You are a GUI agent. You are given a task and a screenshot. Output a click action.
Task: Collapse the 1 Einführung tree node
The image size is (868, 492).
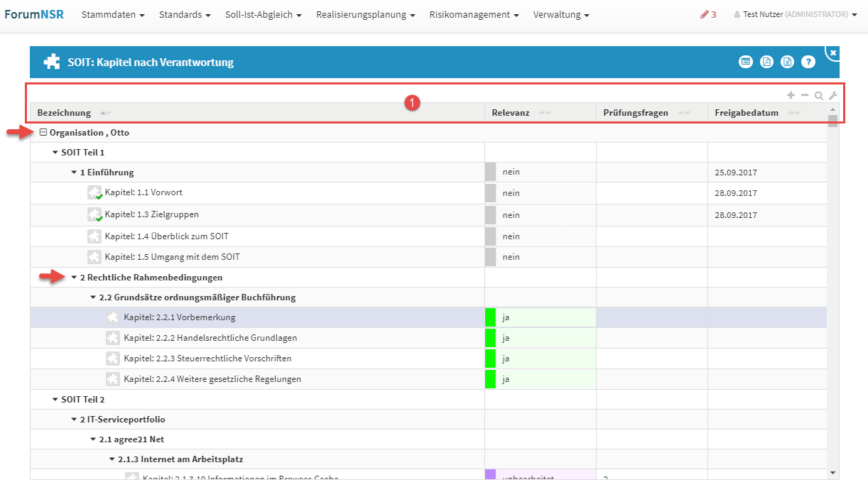click(x=74, y=173)
